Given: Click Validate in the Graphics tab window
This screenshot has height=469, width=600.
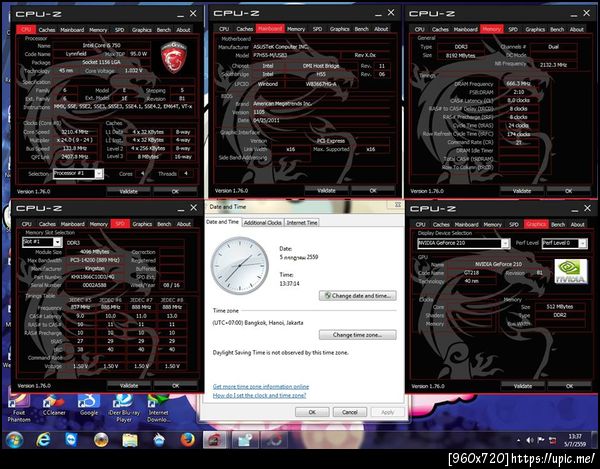Looking at the screenshot, I should click(522, 386).
